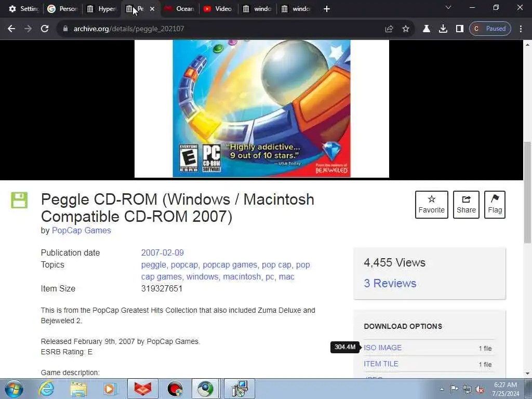Close the active Peggle tab
Screen dimensions: 532x399
[152, 9]
